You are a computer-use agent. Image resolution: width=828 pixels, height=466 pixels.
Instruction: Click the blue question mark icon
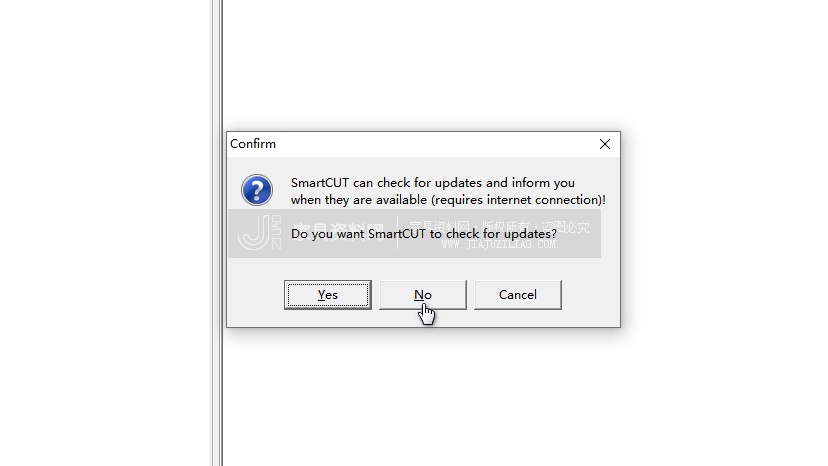[257, 190]
